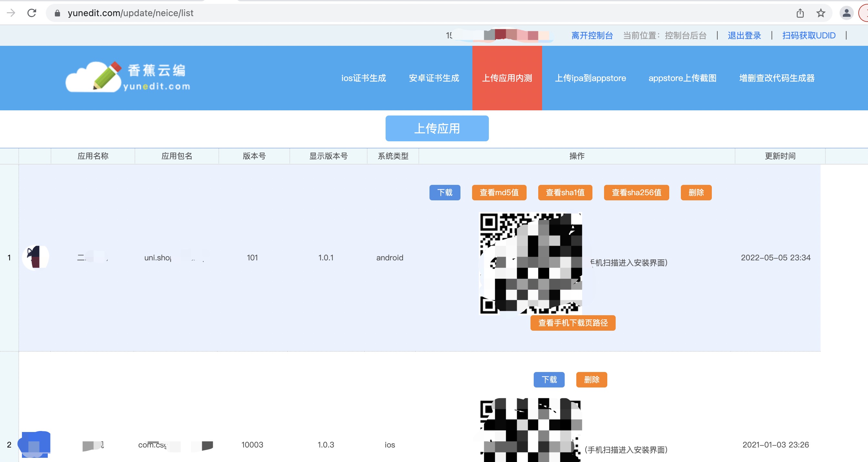
Task: Click the first app's round icon
Action: point(36,257)
